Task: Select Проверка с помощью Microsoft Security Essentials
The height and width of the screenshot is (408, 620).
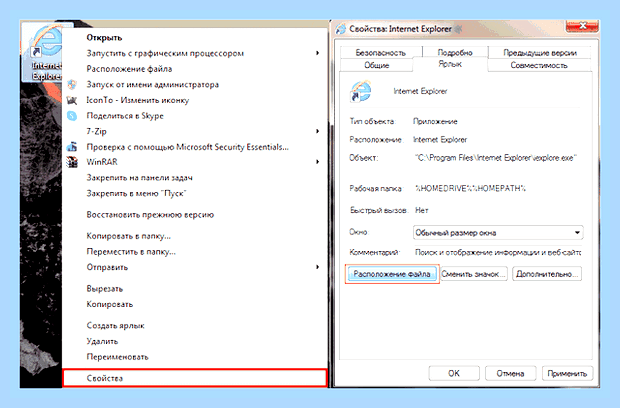Action: pyautogui.click(x=187, y=147)
